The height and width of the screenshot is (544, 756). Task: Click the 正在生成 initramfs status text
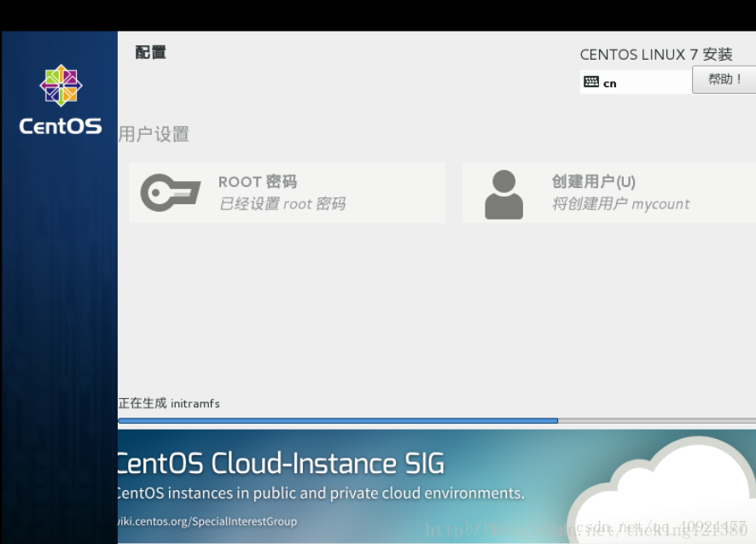(169, 403)
